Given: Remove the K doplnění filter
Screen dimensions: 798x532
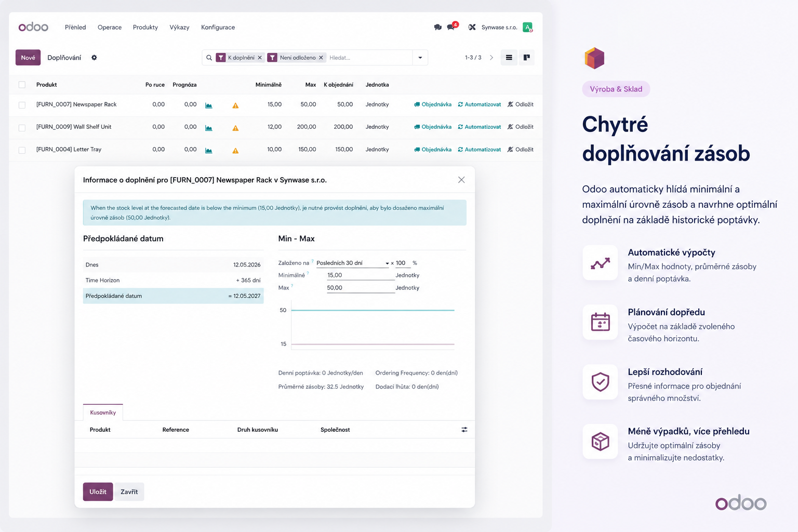Looking at the screenshot, I should (x=260, y=58).
